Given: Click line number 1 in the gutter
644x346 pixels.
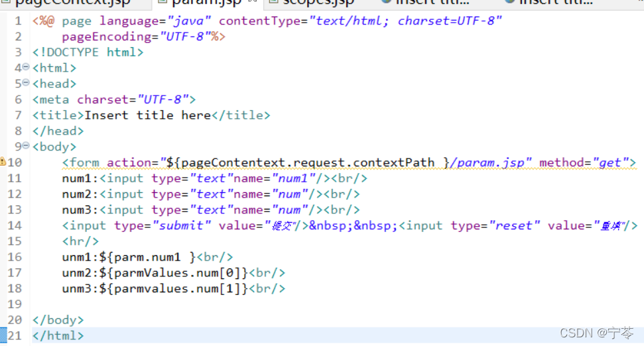Looking at the screenshot, I should (18, 21).
